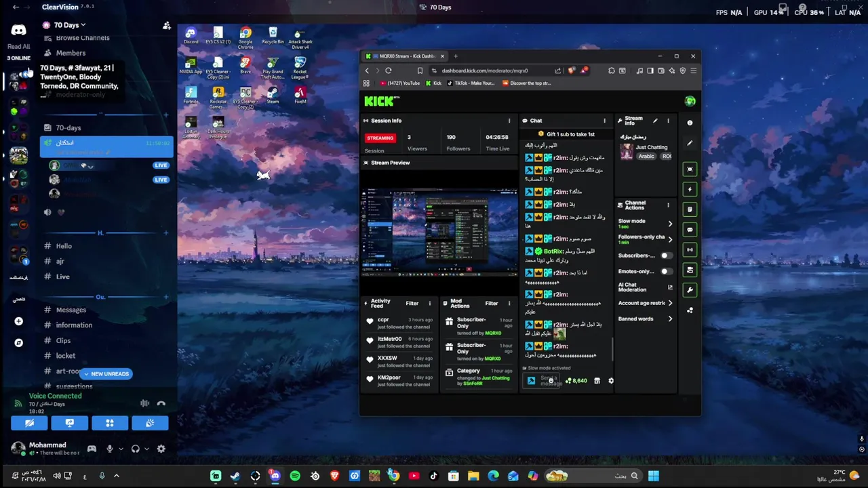868x488 pixels.
Task: Edit Stream info with pencil icon
Action: tap(655, 121)
